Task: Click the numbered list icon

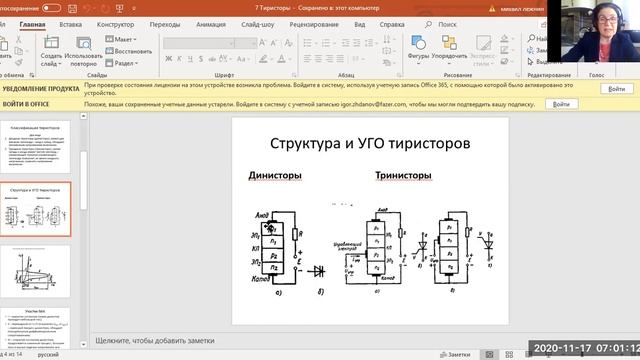Action: pyautogui.click(x=327, y=43)
